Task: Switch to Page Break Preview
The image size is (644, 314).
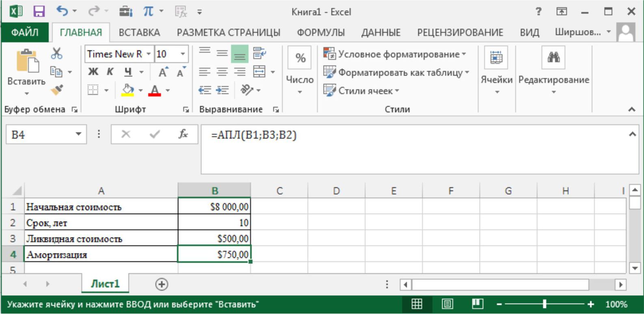Action: (x=478, y=303)
